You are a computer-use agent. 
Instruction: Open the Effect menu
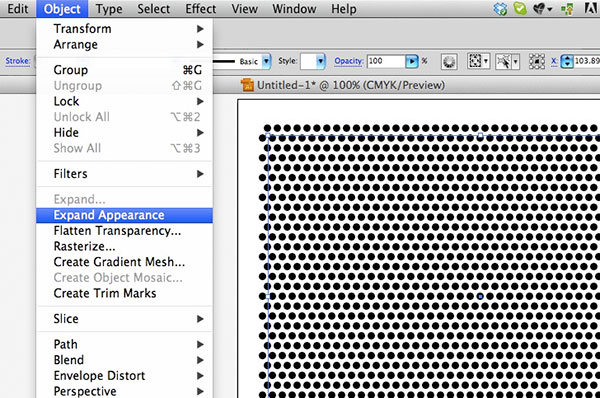coord(201,9)
